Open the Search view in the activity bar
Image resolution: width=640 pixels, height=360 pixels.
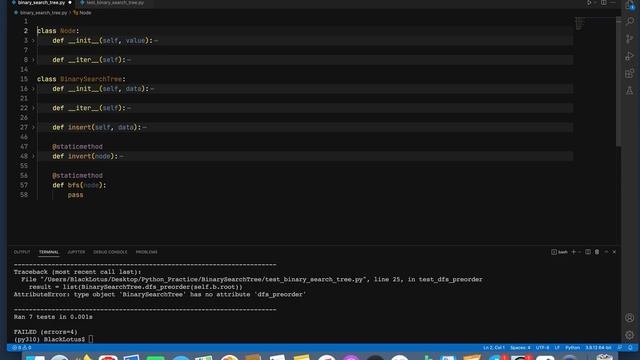point(630,21)
